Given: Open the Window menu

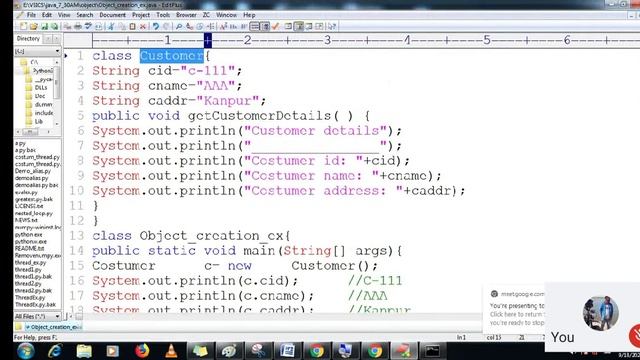Looking at the screenshot, I should [x=226, y=15].
